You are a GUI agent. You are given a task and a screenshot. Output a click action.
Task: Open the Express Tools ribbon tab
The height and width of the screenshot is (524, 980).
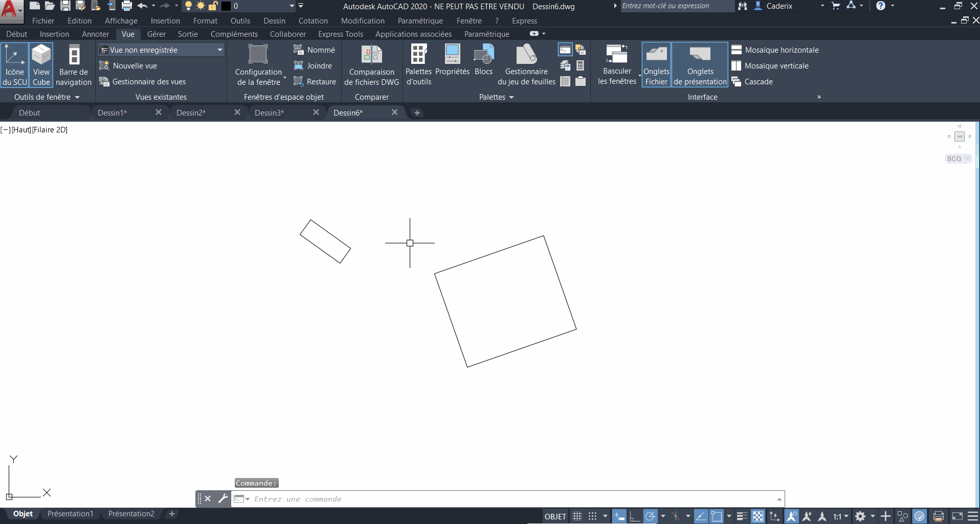tap(340, 34)
